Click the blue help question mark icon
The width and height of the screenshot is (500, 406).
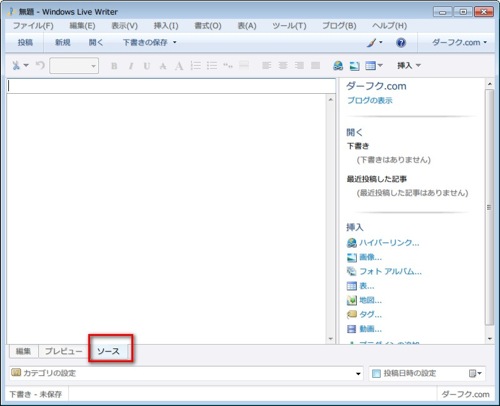coord(401,43)
